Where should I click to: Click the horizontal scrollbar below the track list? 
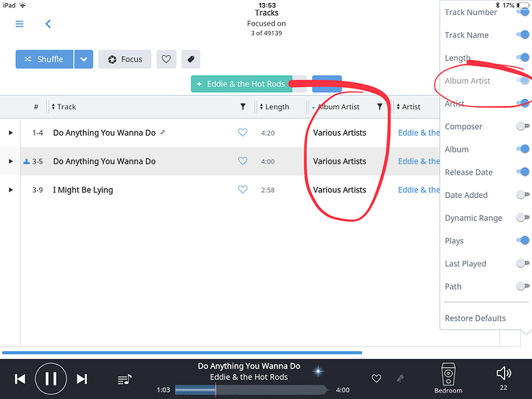182,353
